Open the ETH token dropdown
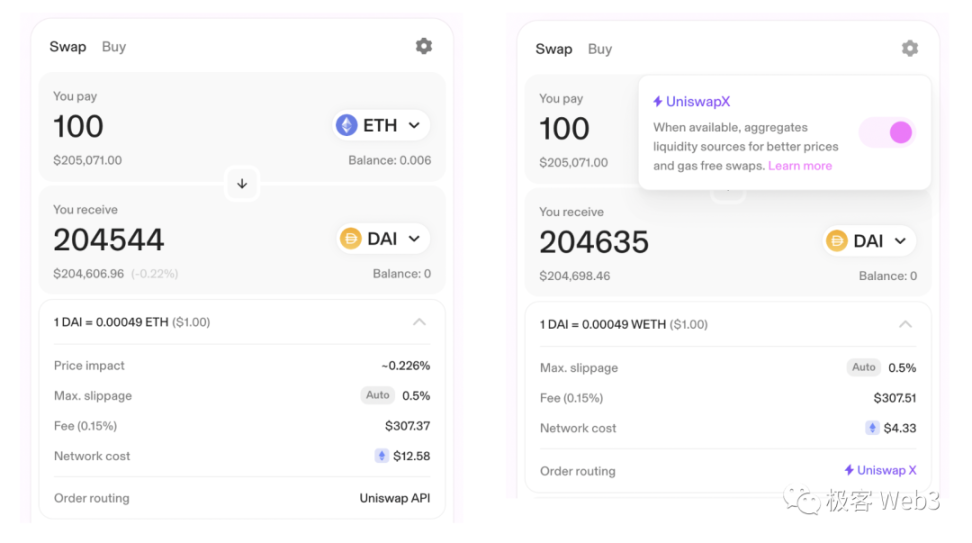Viewport: 972px width, 543px height. point(381,125)
